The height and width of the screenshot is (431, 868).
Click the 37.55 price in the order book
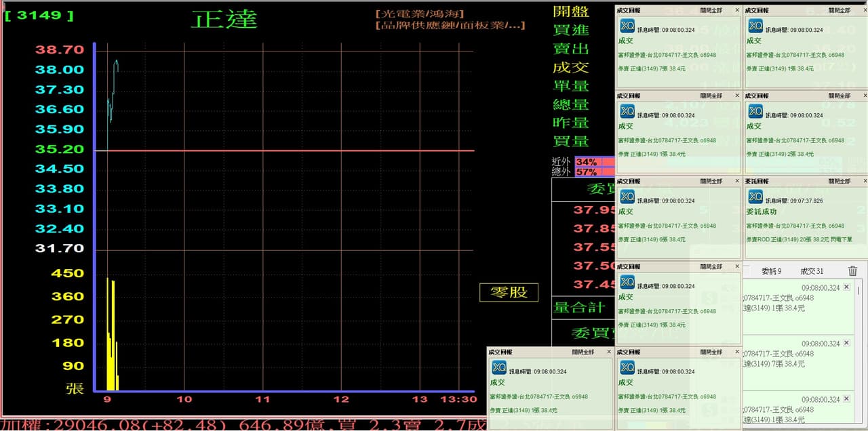[x=594, y=247]
